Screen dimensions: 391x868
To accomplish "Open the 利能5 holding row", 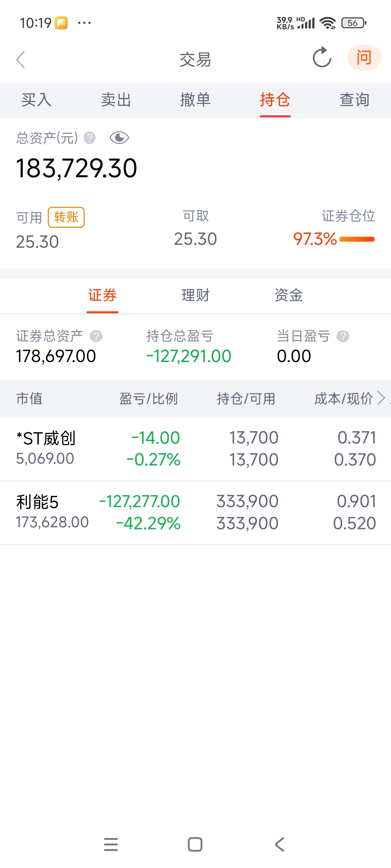I will 195,512.
